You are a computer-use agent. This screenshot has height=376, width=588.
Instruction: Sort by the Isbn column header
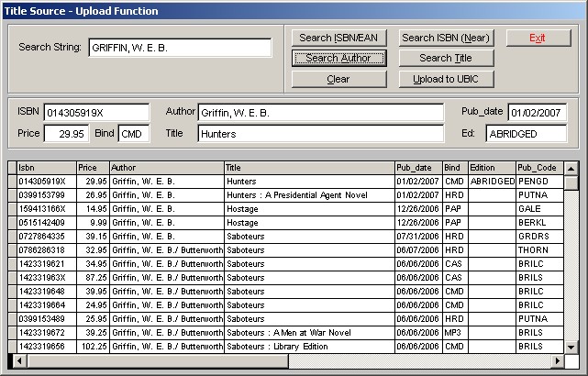[x=47, y=168]
